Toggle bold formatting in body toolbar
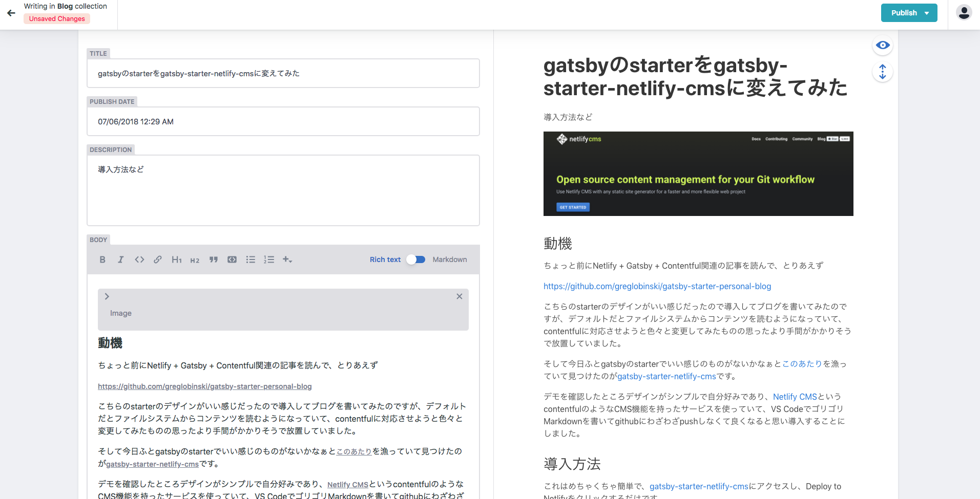Screen dimensions: 980x499 [x=102, y=259]
